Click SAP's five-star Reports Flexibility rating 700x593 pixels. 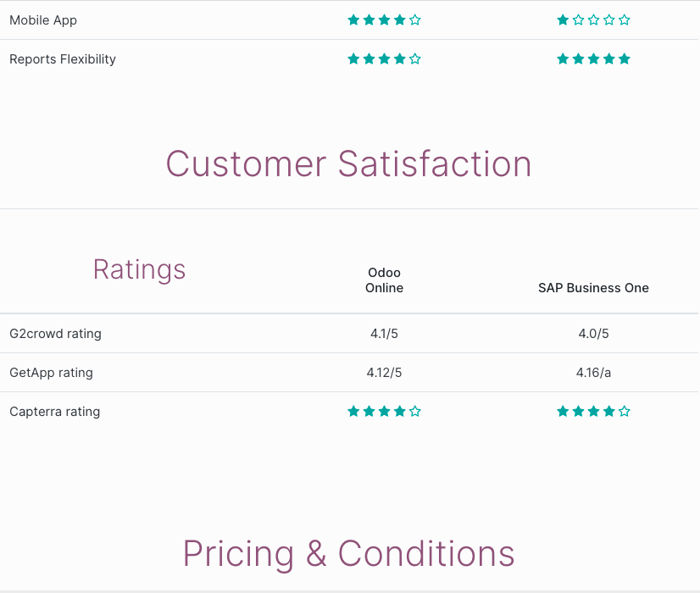click(x=593, y=59)
